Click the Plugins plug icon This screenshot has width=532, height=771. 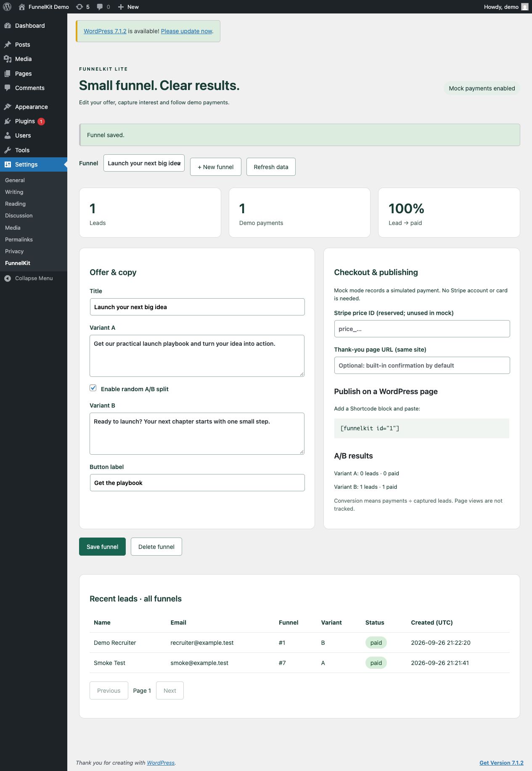pos(8,121)
